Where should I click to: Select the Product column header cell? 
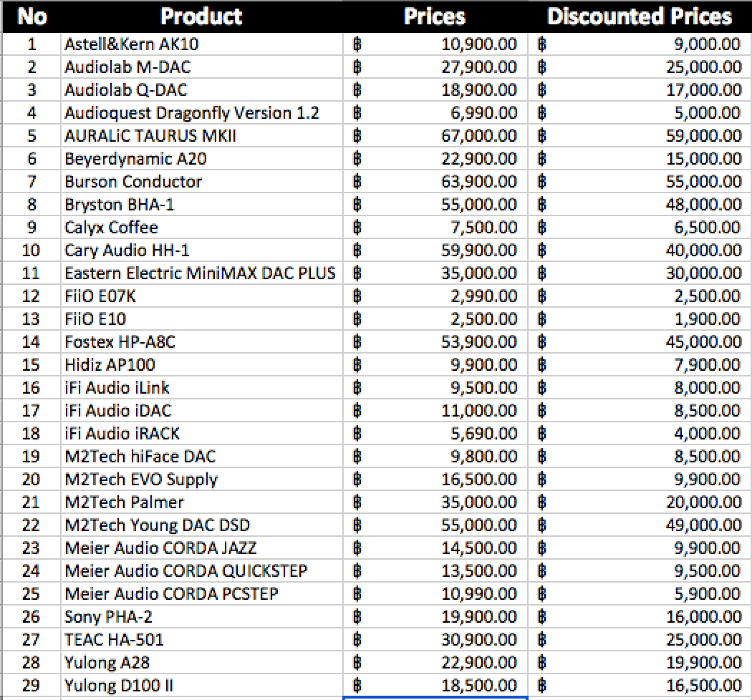[x=201, y=16]
